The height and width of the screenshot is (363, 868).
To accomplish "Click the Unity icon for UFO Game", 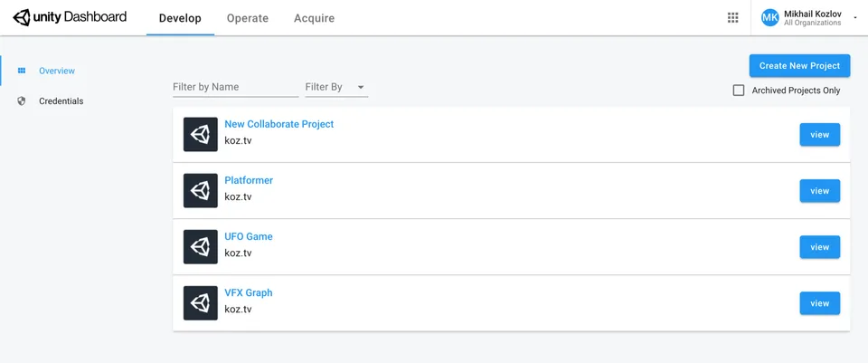I will tap(201, 247).
